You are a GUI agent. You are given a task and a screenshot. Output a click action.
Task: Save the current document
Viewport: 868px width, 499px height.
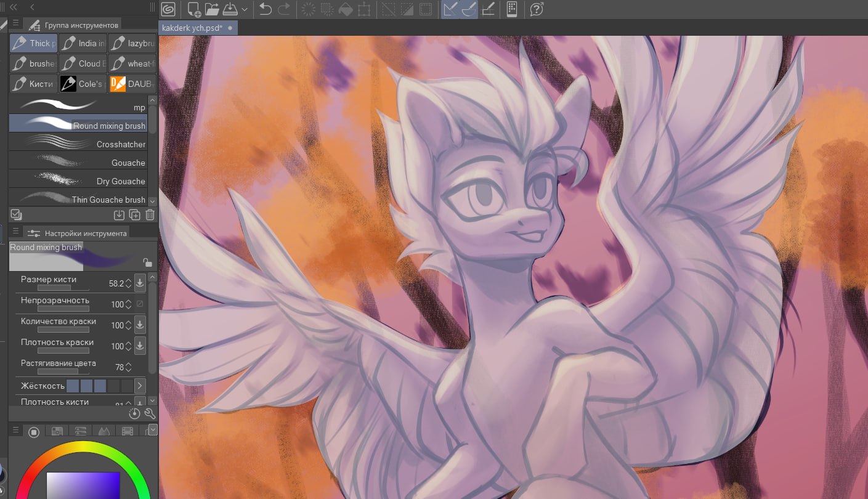coord(230,9)
